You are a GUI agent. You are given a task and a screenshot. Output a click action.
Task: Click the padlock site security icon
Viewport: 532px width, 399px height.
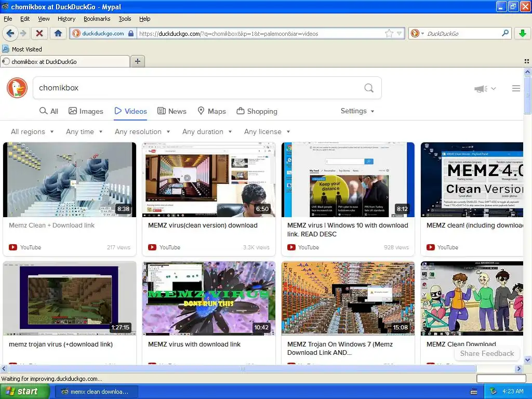[x=131, y=34]
